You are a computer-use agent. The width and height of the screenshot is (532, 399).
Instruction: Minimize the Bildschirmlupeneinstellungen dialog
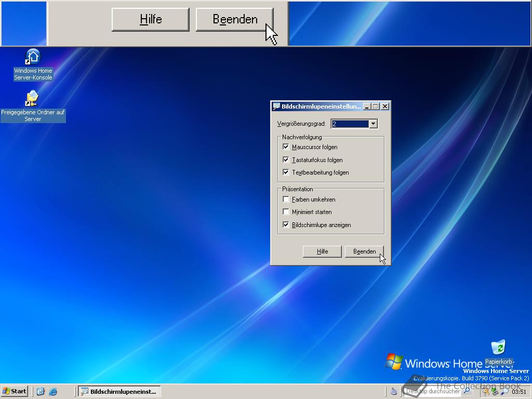pos(367,106)
